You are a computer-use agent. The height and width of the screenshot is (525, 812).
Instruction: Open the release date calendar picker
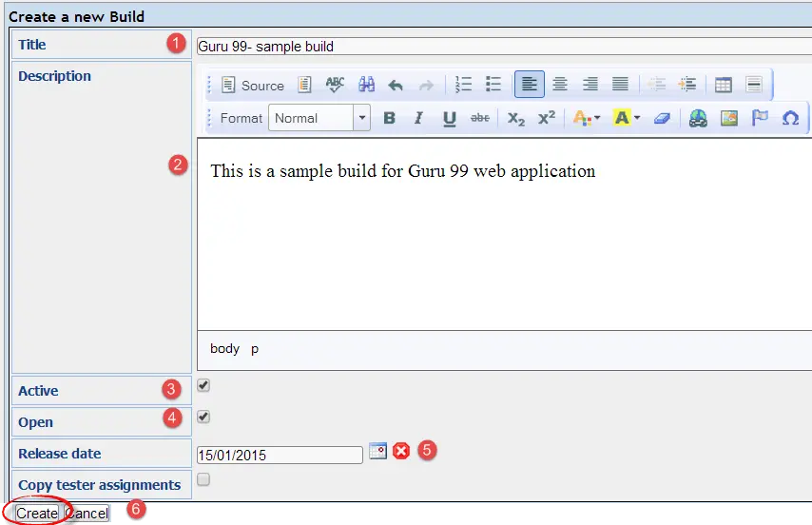pos(378,451)
